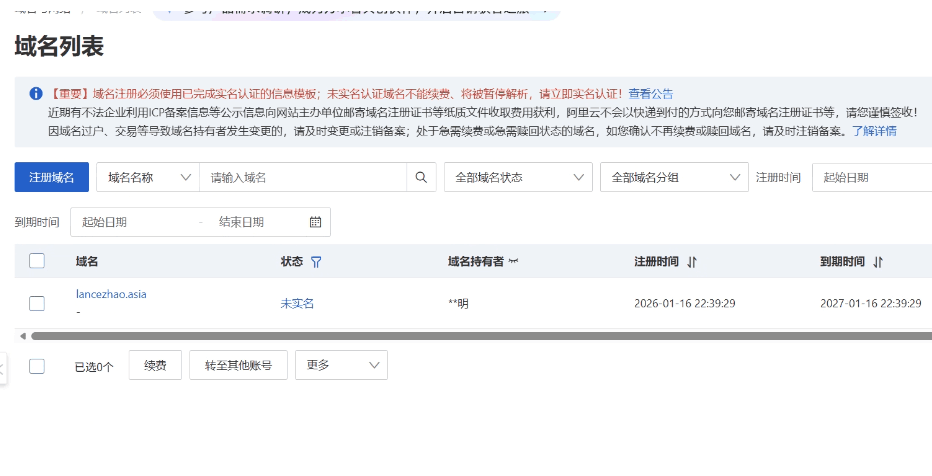
Task: Sort by 到期时间 using sort arrows
Action: (x=878, y=262)
